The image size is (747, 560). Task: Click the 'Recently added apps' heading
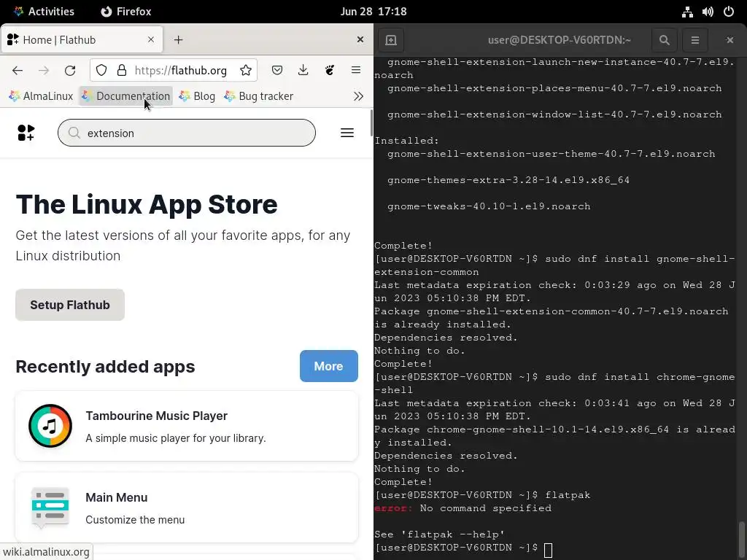(105, 367)
